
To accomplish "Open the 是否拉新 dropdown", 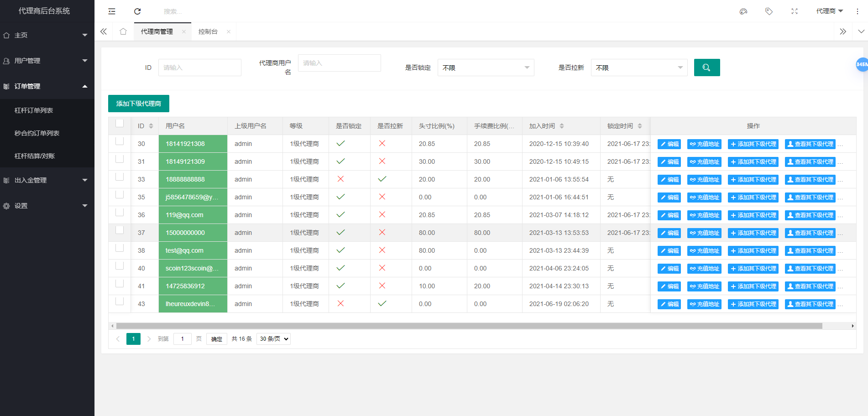I will (639, 68).
